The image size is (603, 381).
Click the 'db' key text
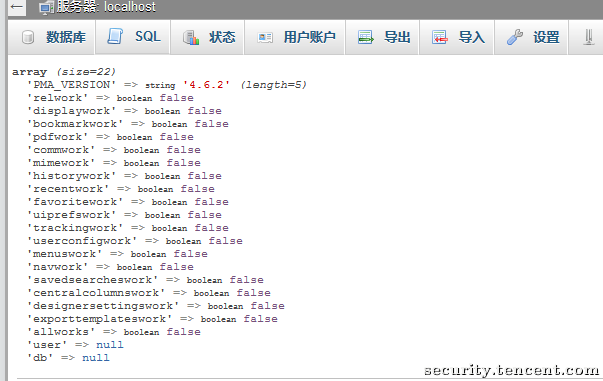[x=40, y=358]
